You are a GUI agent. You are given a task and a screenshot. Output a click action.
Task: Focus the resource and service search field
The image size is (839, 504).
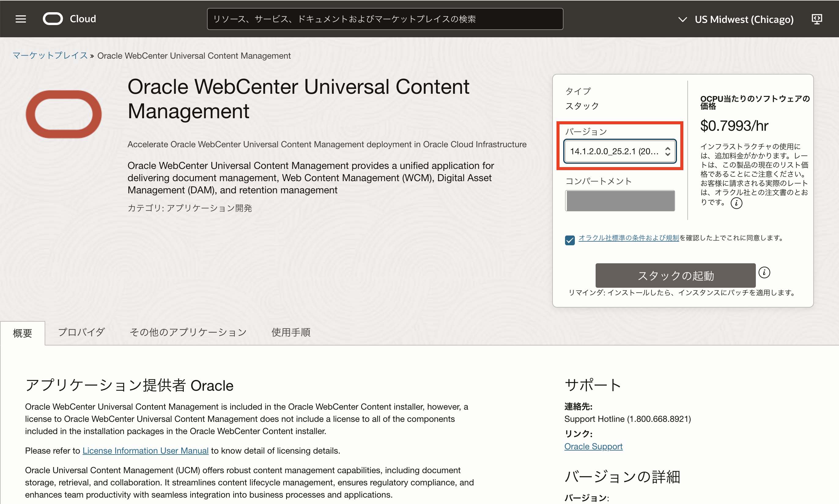click(384, 19)
